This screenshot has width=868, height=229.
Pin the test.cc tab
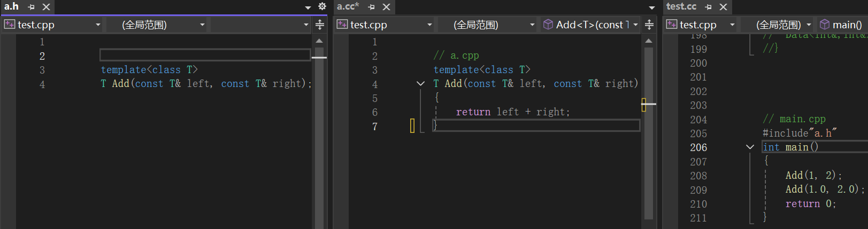click(x=709, y=7)
